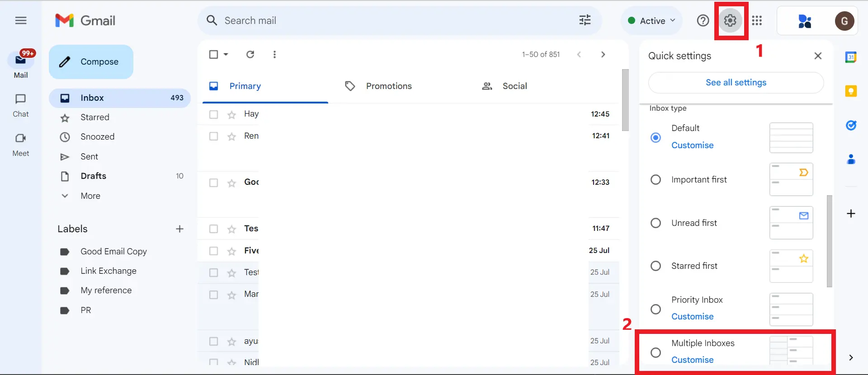Open search filter options icon
The image size is (868, 375).
click(585, 20)
